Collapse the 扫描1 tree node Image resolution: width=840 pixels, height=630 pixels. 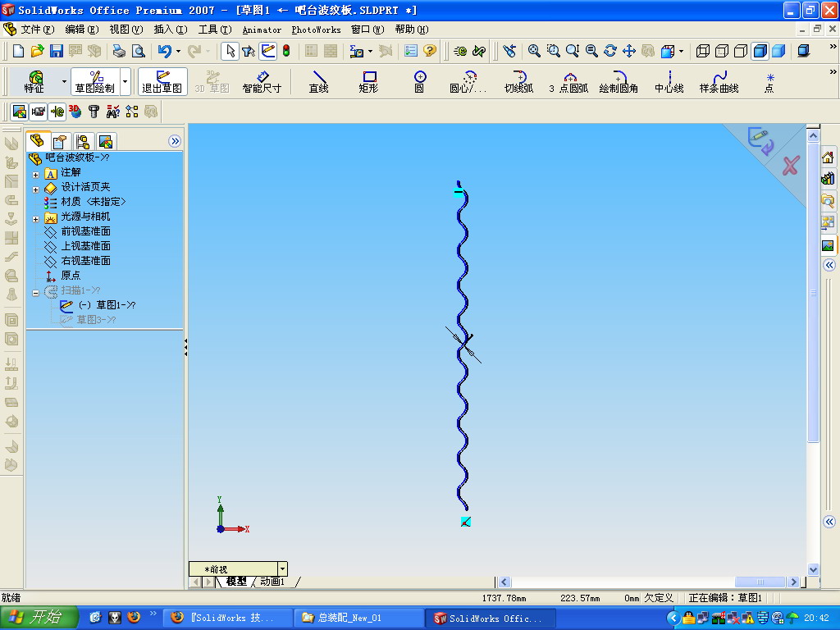[35, 293]
